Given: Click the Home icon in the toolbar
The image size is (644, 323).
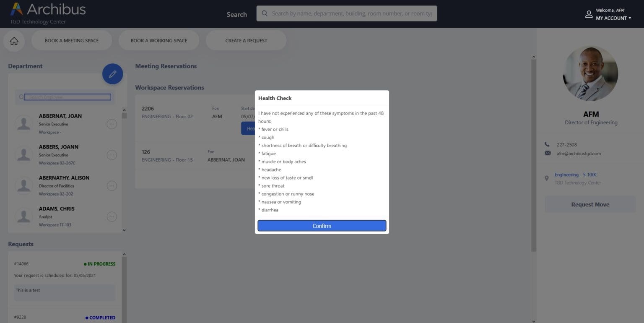Looking at the screenshot, I should coord(14,40).
